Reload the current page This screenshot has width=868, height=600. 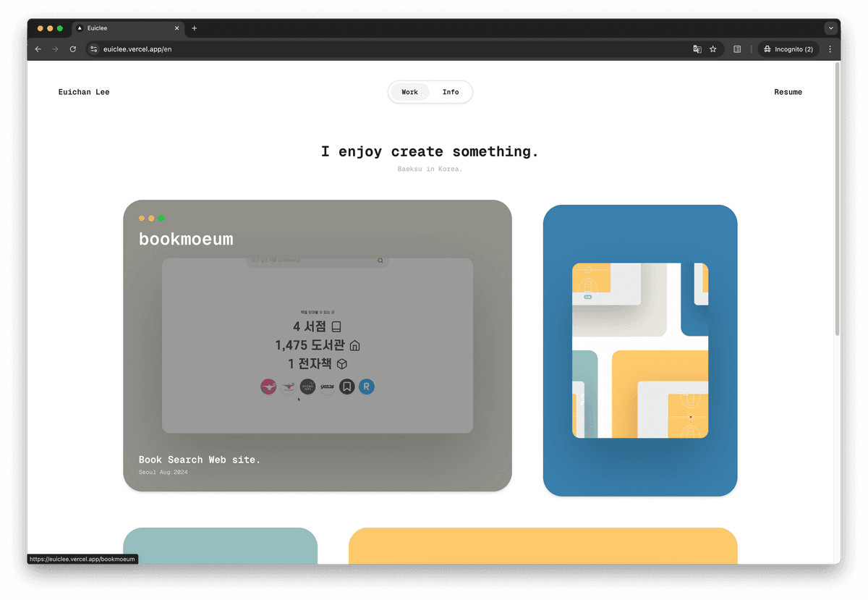[72, 49]
